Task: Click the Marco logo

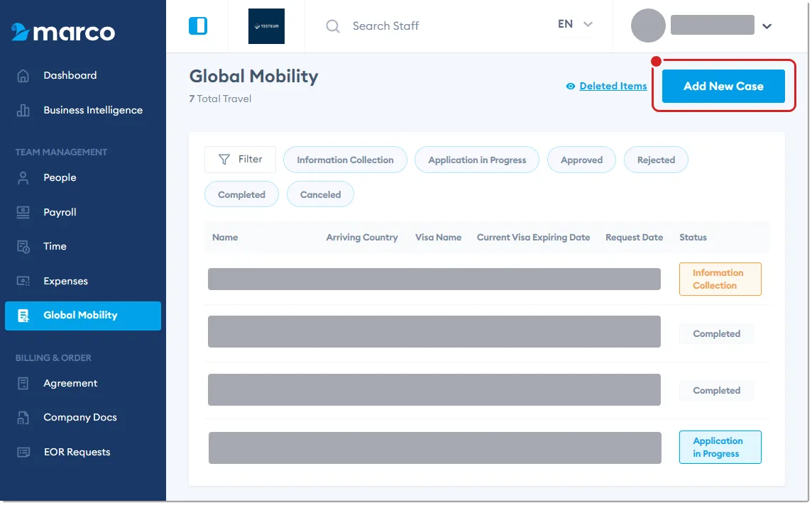Action: pyautogui.click(x=62, y=32)
